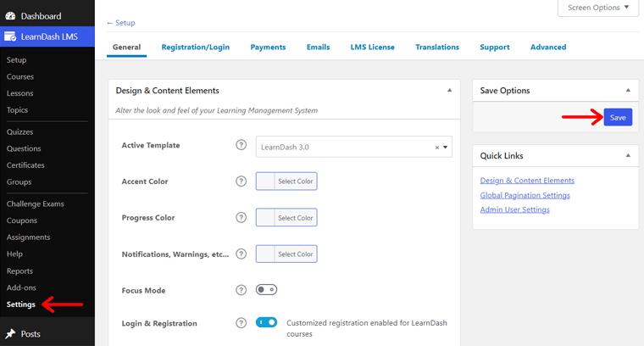Image resolution: width=644 pixels, height=346 pixels.
Task: Pick a Notifications, Warnings color
Action: coord(286,254)
